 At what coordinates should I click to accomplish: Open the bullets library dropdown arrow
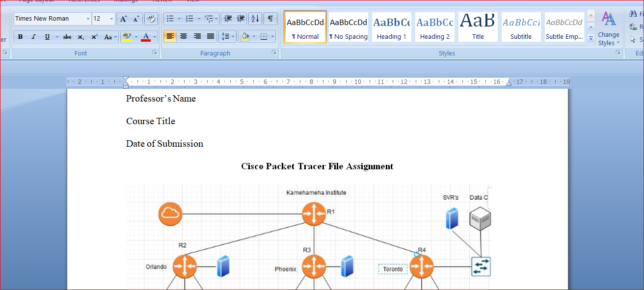click(x=179, y=19)
